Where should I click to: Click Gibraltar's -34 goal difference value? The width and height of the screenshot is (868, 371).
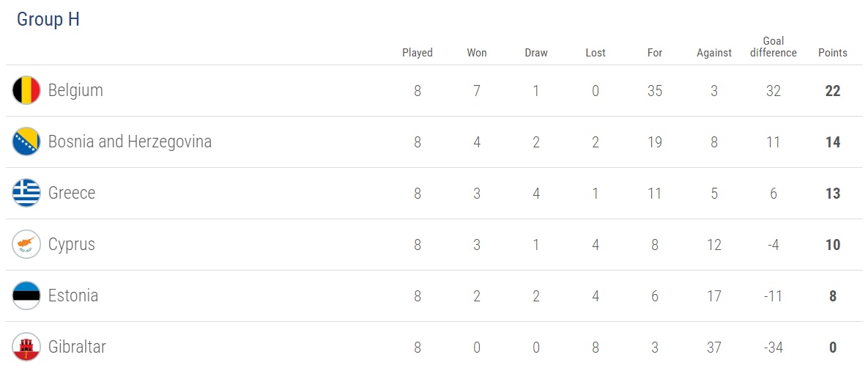(x=774, y=348)
